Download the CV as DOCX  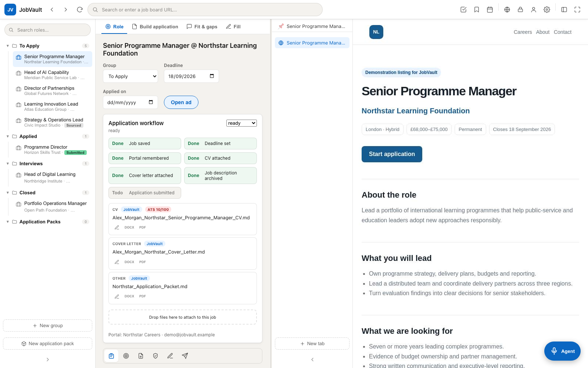[x=129, y=227]
